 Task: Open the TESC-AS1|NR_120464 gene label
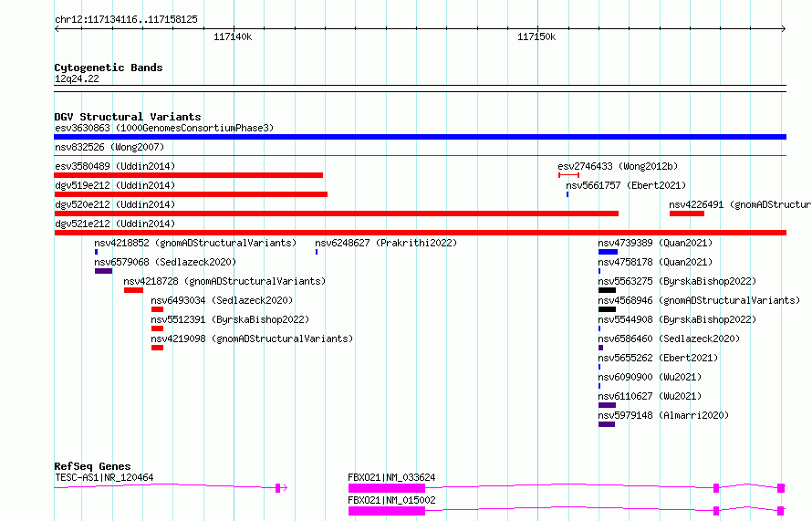coord(104,477)
